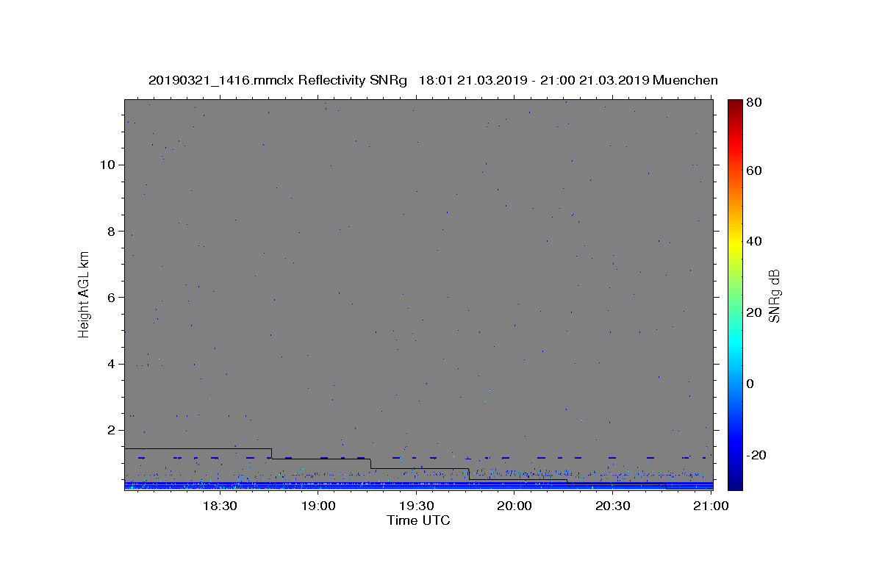Click the dark red top of the colorbar

pos(735,107)
